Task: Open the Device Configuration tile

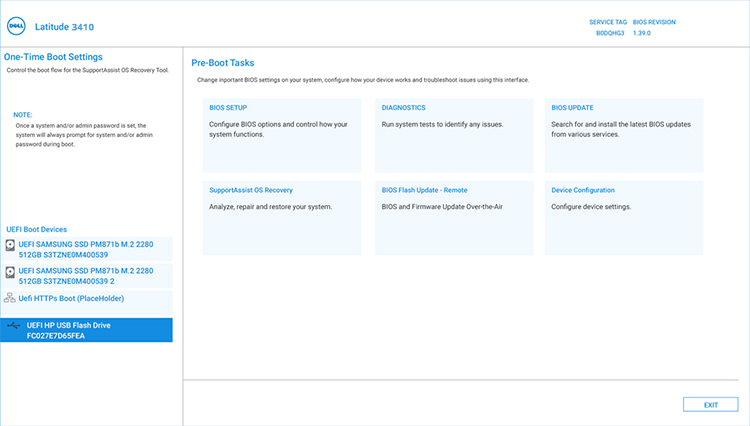Action: (624, 218)
